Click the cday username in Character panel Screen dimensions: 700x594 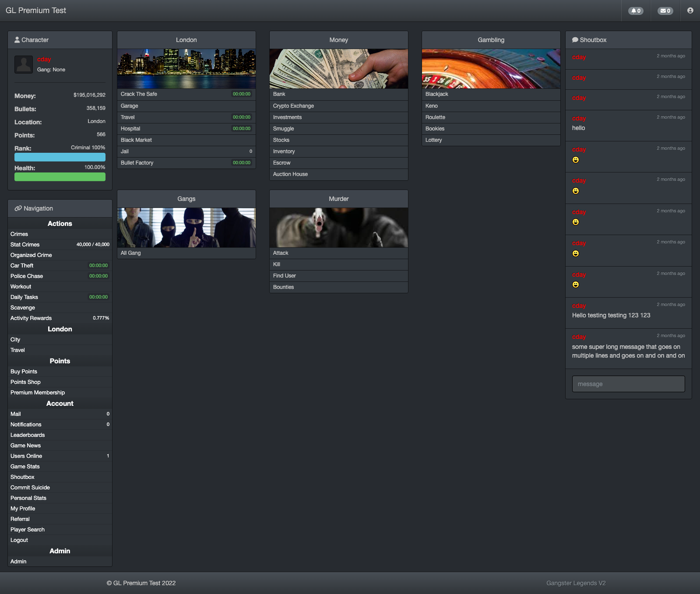[x=44, y=60]
